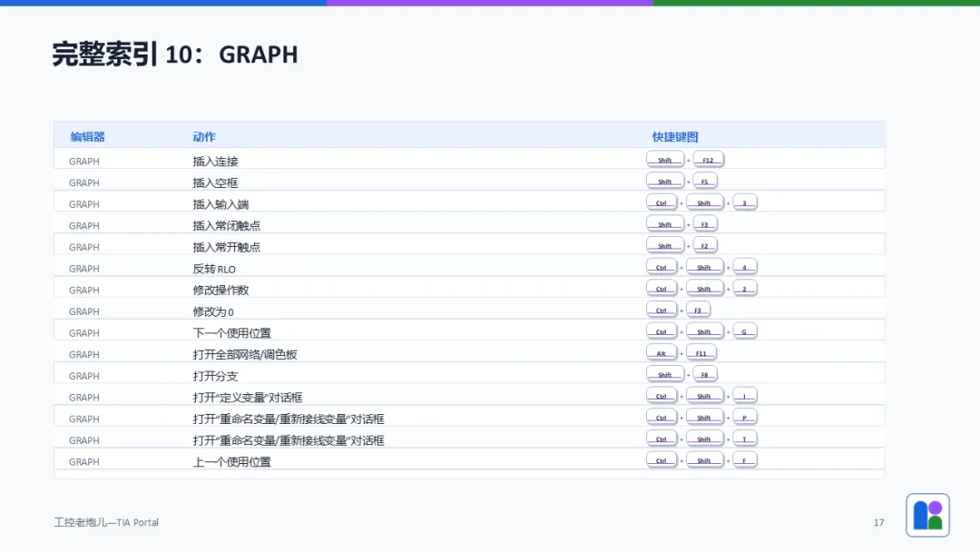Click the F8 key cap
This screenshot has width=980, height=552.
coord(704,374)
